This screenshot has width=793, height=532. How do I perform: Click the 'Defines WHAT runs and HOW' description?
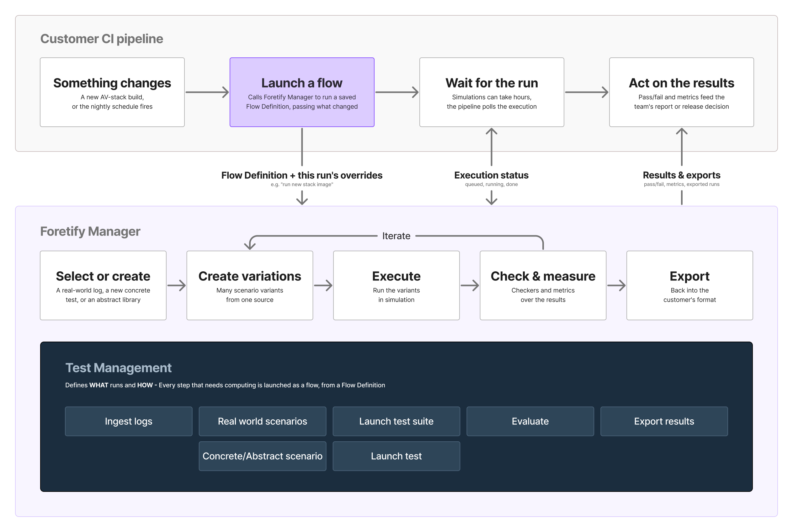pyautogui.click(x=225, y=385)
